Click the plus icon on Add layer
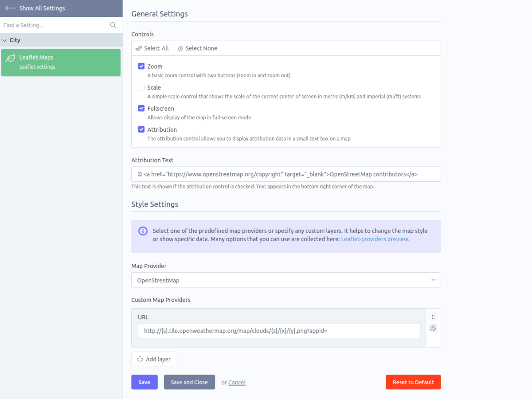 click(x=140, y=359)
